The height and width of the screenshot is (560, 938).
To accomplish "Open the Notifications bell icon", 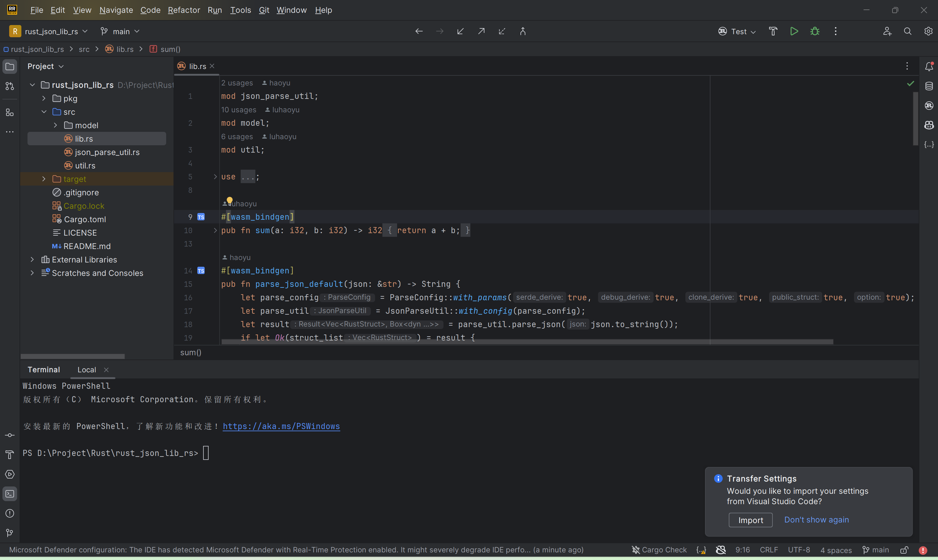I will [x=929, y=67].
